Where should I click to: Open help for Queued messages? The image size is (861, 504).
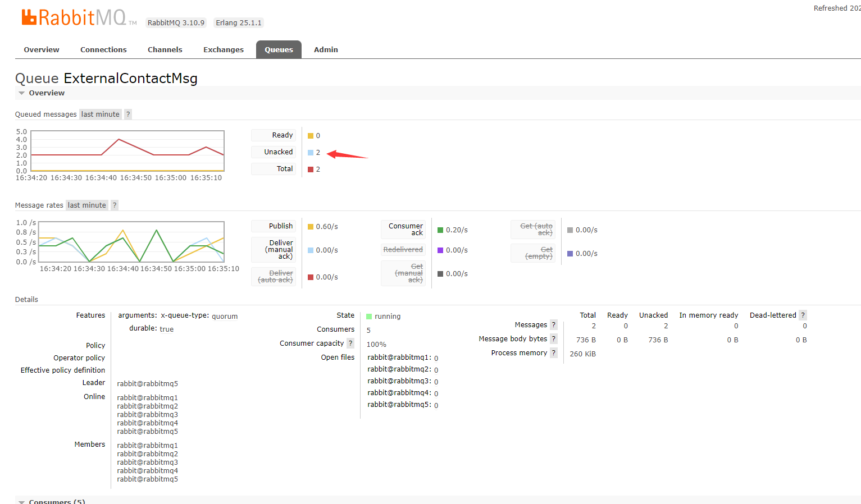pos(127,114)
